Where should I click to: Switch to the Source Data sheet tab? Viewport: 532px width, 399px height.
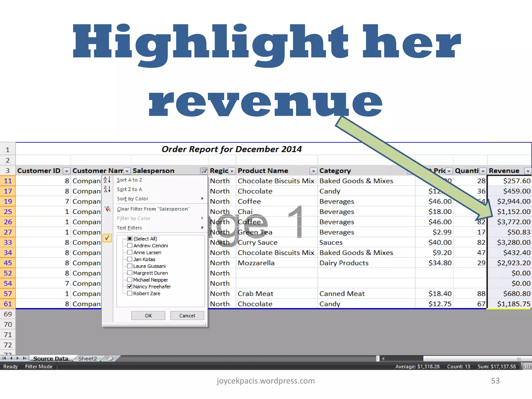pyautogui.click(x=51, y=358)
